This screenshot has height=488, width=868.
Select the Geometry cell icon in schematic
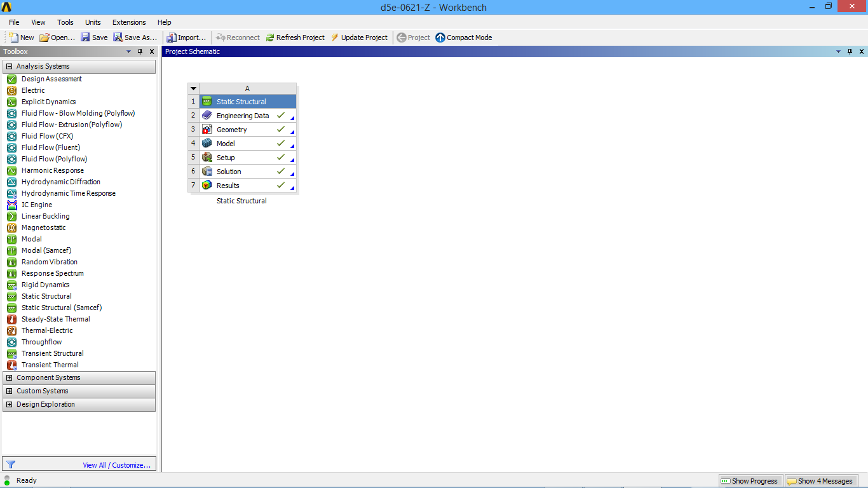pos(207,130)
